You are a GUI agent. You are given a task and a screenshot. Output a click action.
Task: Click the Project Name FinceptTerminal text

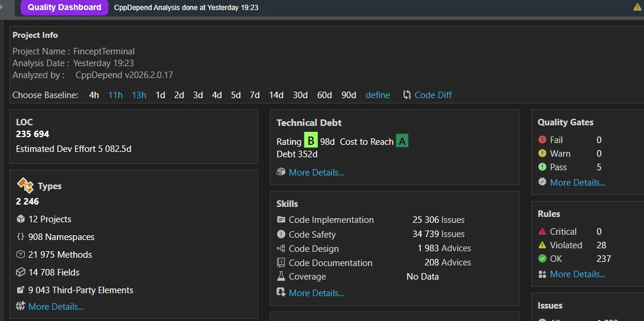pyautogui.click(x=104, y=51)
